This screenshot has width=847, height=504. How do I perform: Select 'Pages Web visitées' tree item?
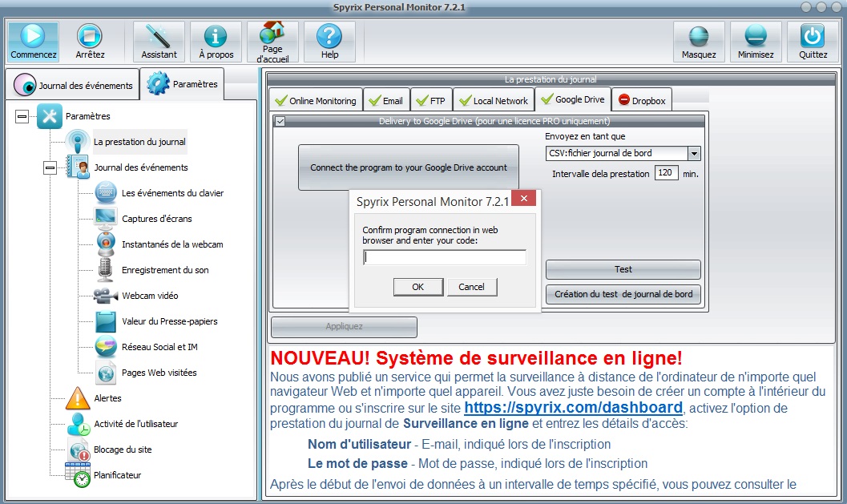click(159, 373)
